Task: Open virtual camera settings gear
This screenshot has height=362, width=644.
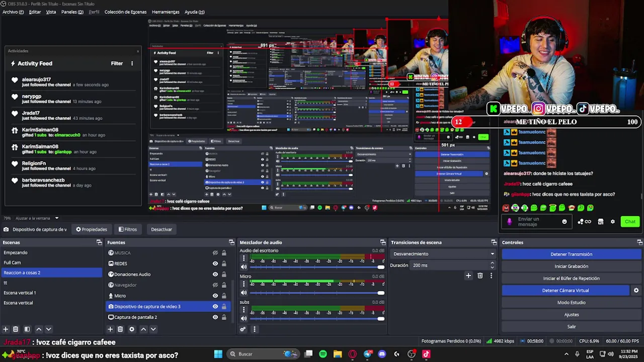Action: (x=636, y=291)
